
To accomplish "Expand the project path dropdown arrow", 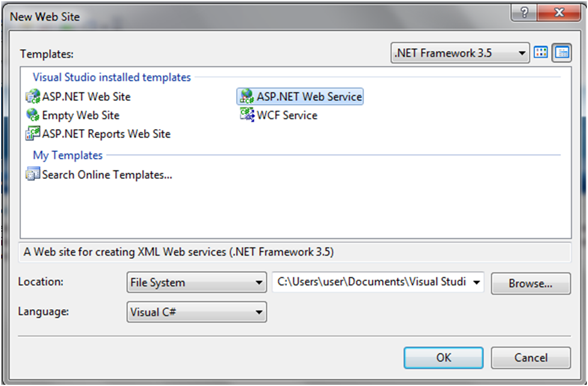I will pyautogui.click(x=477, y=282).
